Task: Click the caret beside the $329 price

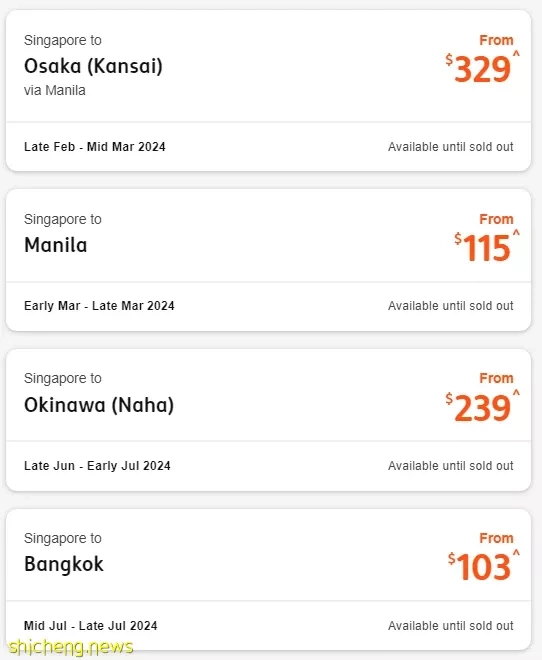Action: (516, 53)
